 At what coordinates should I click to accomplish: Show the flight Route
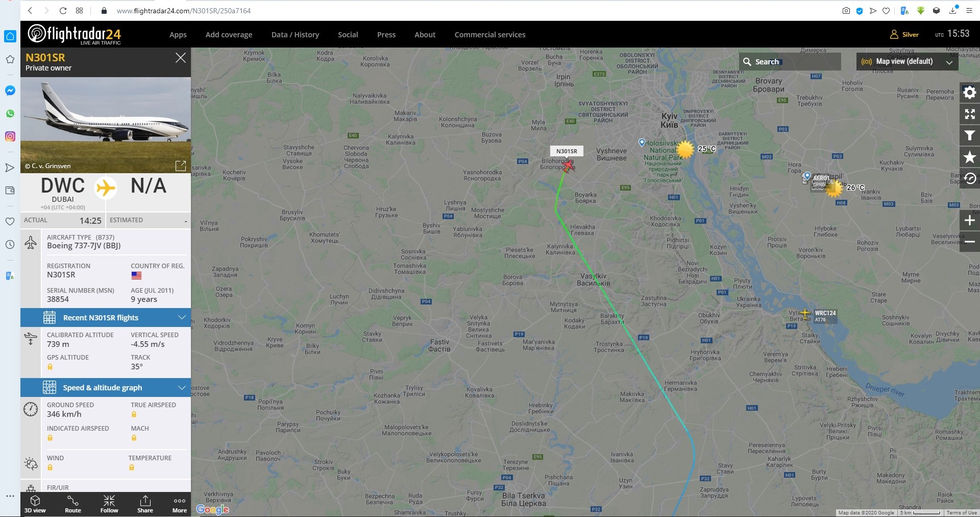click(x=73, y=504)
